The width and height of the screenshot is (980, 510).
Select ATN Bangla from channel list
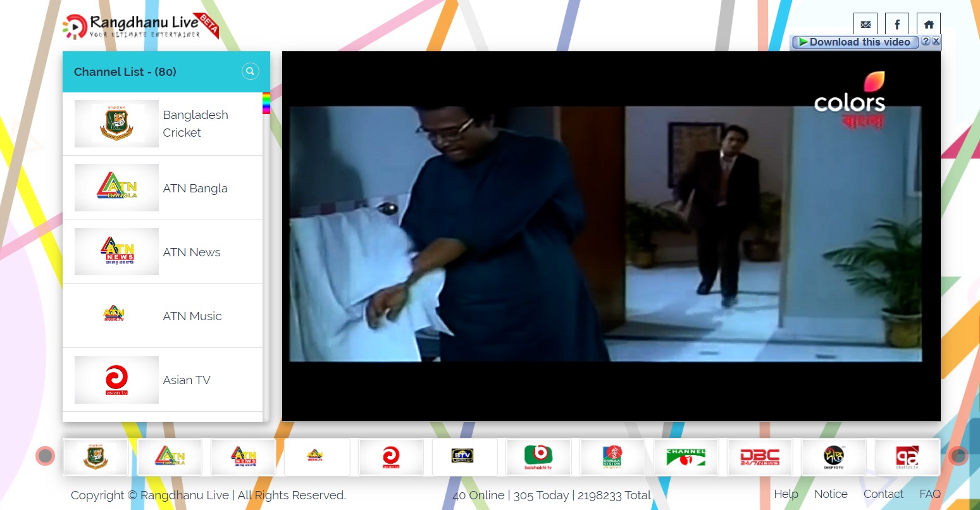click(x=163, y=188)
